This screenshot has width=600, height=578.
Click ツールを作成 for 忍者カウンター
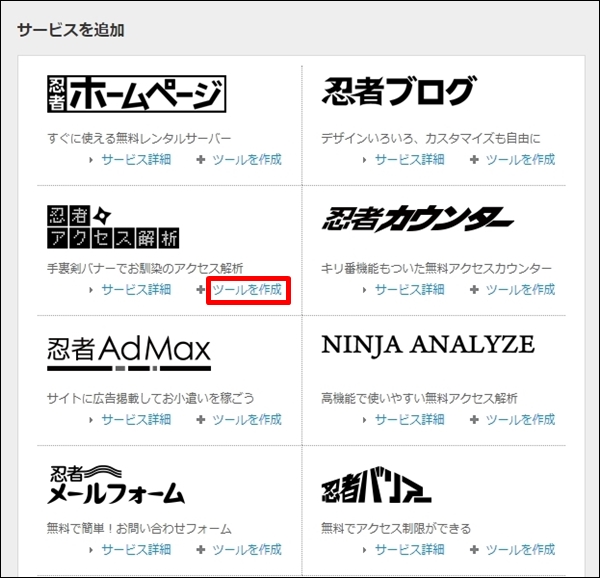point(520,290)
